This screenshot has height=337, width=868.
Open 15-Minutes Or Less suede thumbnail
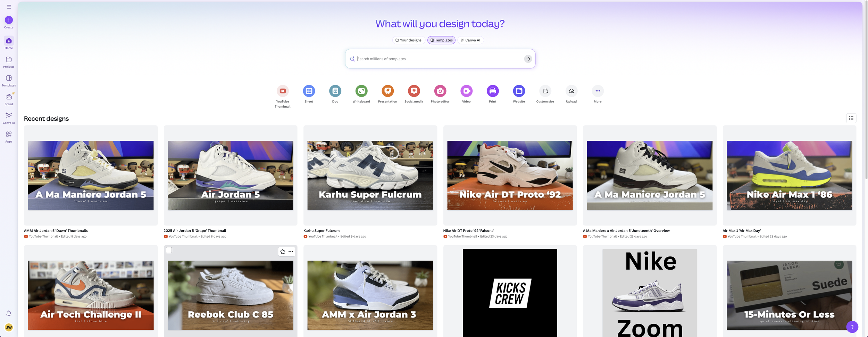tap(789, 291)
